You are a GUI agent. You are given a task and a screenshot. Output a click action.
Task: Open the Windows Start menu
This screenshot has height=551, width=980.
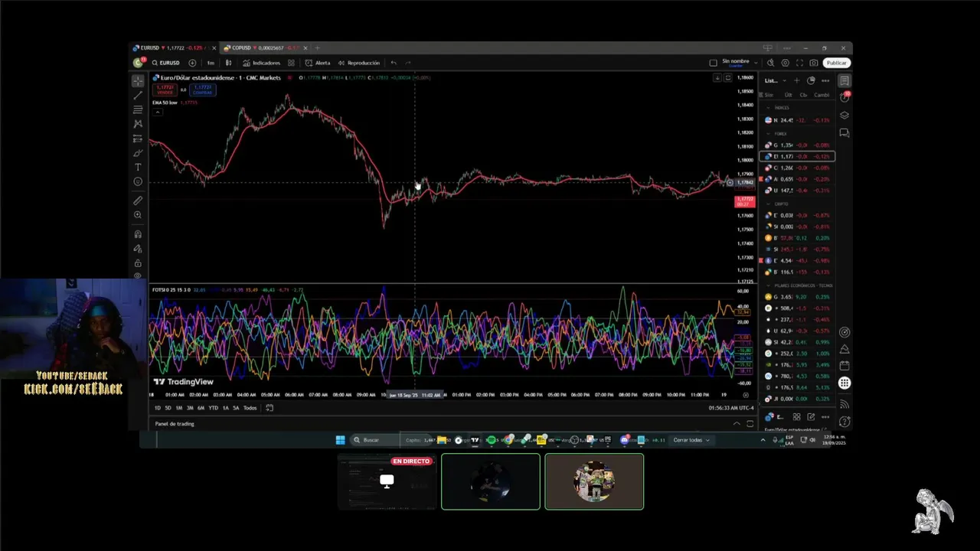click(x=340, y=440)
